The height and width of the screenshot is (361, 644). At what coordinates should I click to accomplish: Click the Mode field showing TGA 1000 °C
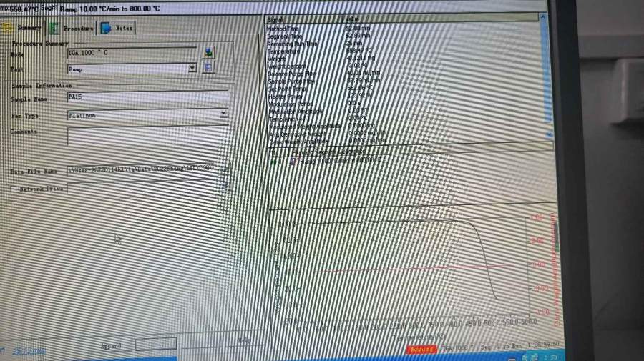tap(132, 53)
